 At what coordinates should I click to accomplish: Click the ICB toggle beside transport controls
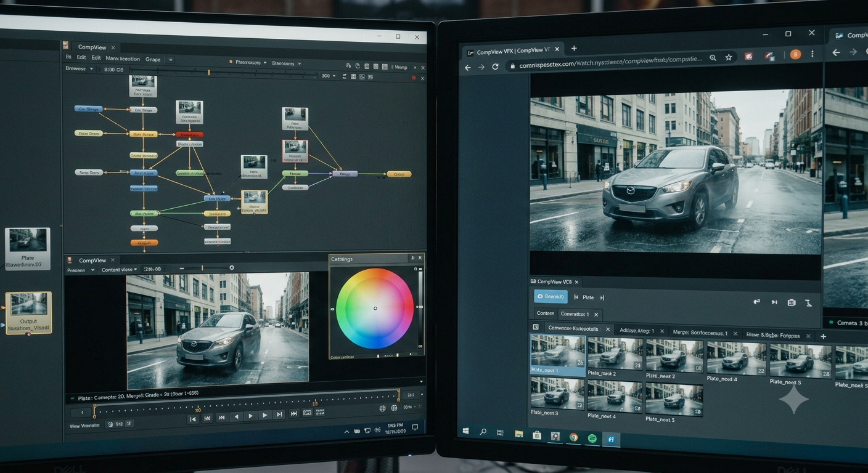tap(307, 413)
